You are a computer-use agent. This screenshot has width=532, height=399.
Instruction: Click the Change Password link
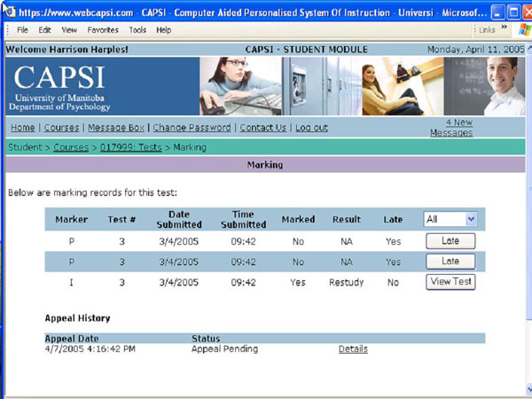[192, 128]
